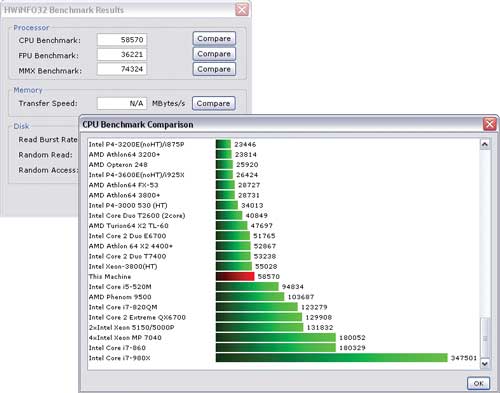
Task: Select row 'AMD Athlon 64 X2 4400+'
Action: (283, 246)
